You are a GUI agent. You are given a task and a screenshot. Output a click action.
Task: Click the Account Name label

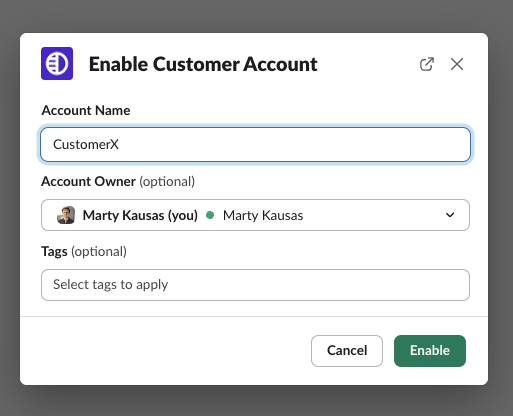coord(86,110)
